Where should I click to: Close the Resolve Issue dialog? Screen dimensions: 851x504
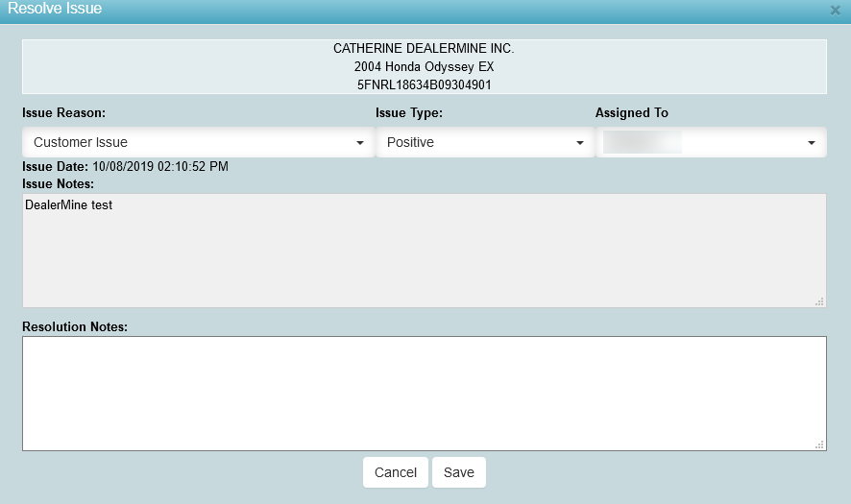(835, 10)
